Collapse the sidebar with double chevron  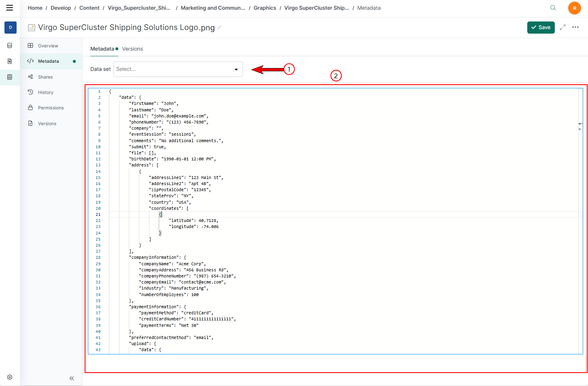pyautogui.click(x=72, y=378)
